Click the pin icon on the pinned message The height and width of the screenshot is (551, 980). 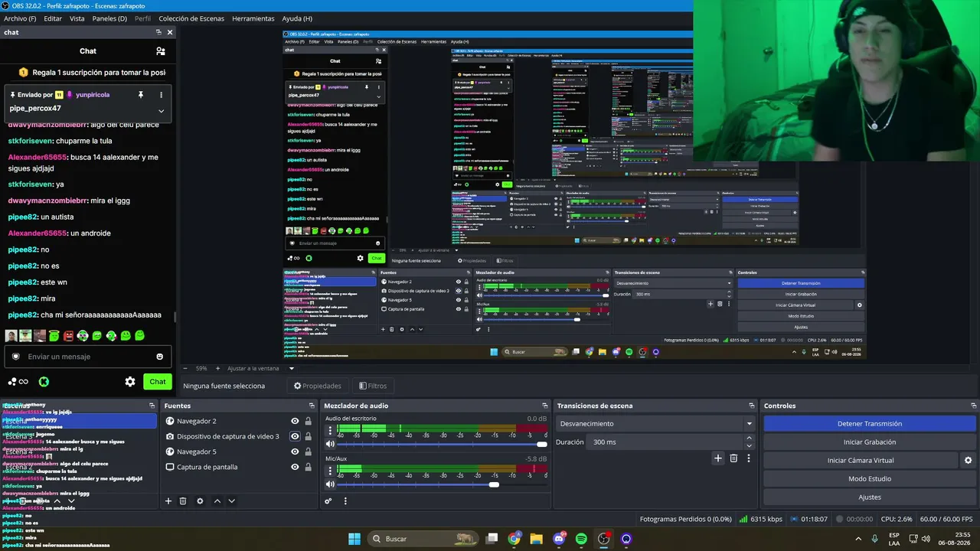click(140, 95)
